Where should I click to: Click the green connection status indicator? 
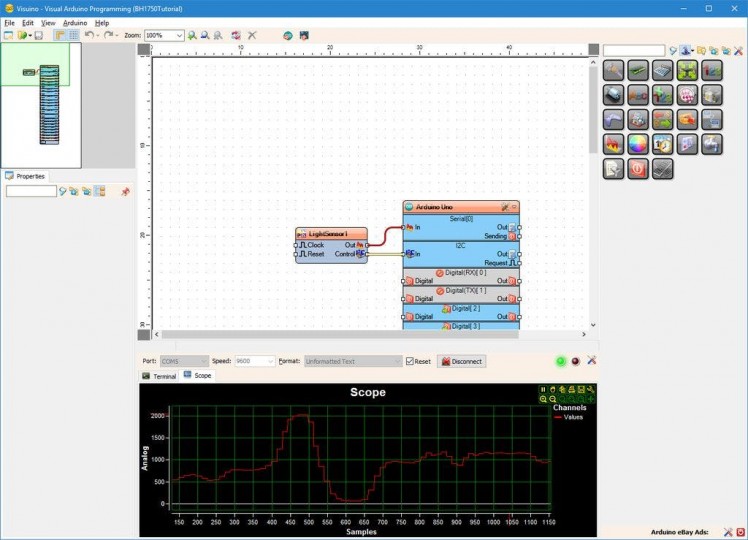point(561,361)
